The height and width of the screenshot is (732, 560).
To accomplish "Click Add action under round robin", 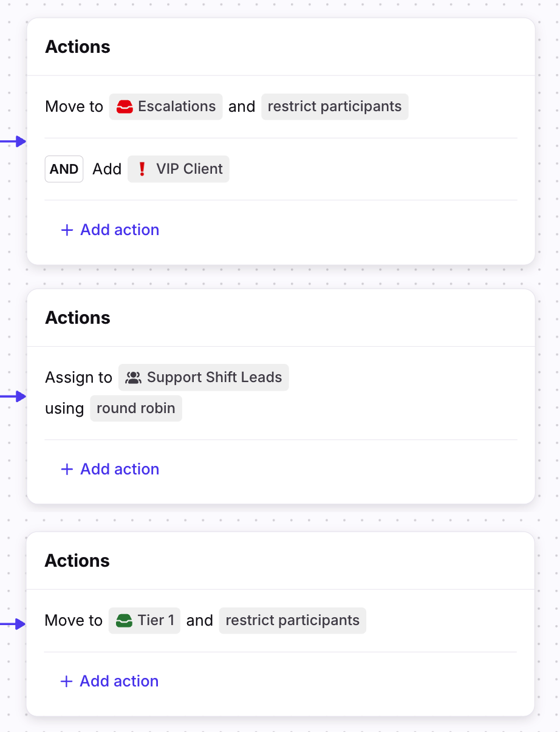I will pos(120,470).
